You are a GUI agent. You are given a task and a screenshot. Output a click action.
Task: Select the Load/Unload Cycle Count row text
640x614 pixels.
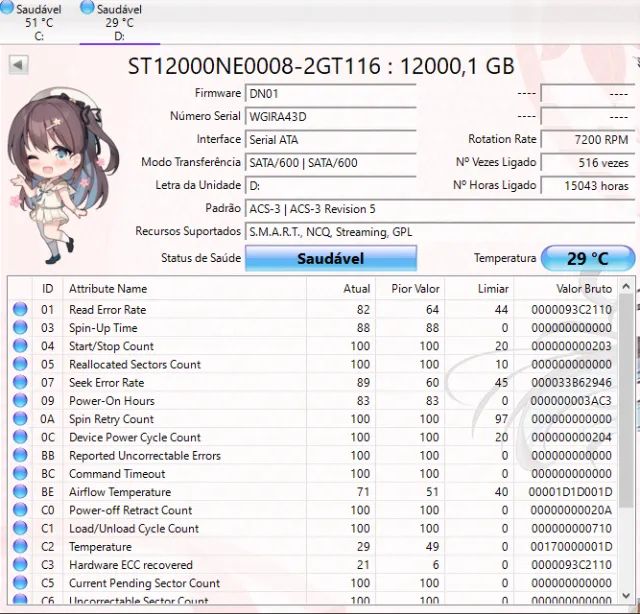tap(134, 528)
